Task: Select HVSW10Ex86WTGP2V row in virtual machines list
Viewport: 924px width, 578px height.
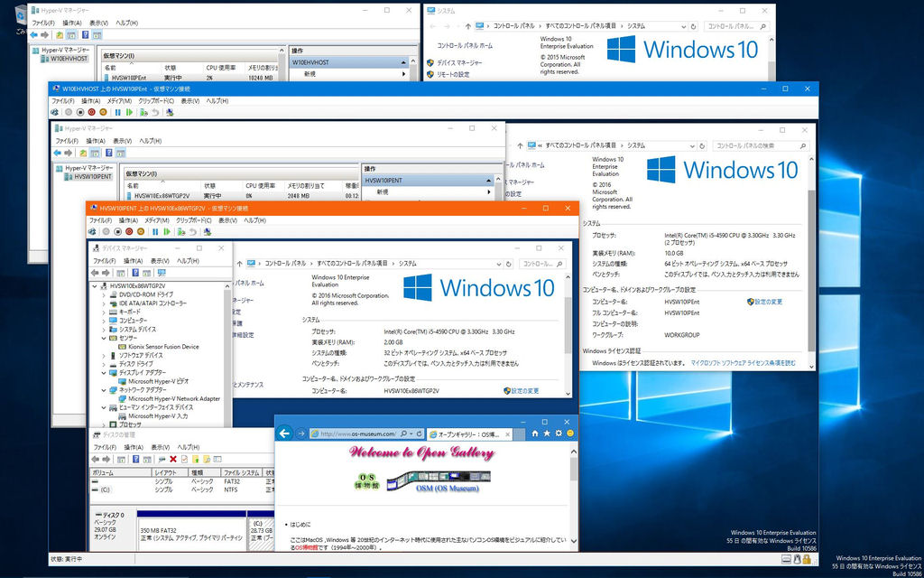Action: coord(242,196)
